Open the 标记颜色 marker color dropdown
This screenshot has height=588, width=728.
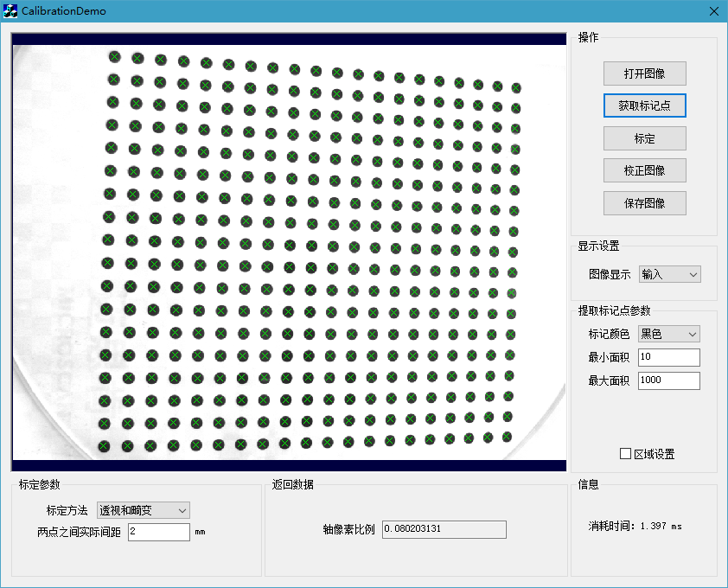[x=667, y=334]
